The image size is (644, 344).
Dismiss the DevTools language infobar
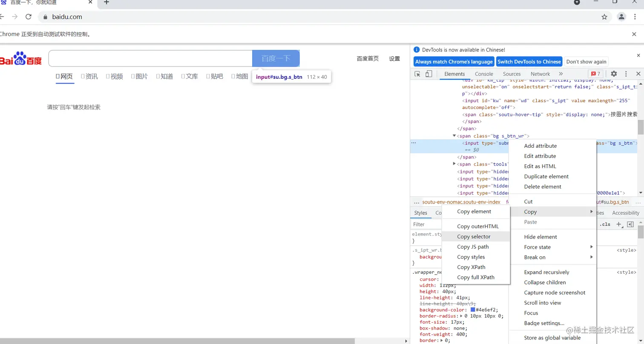pyautogui.click(x=638, y=55)
